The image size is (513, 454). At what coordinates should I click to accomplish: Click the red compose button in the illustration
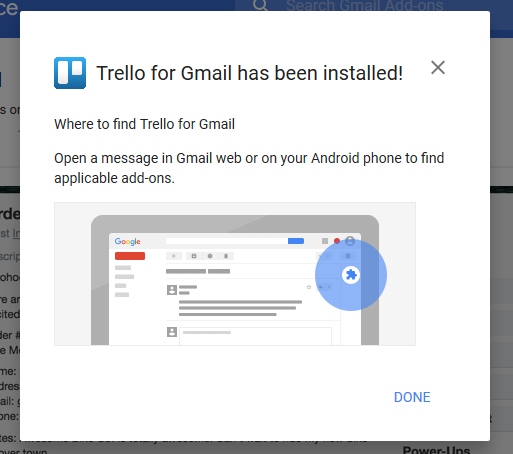point(130,256)
